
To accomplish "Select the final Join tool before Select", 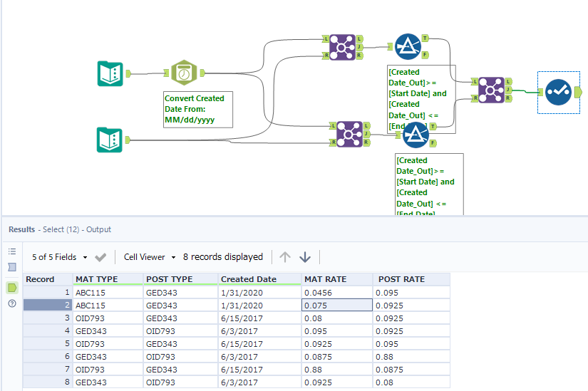I will tap(492, 90).
